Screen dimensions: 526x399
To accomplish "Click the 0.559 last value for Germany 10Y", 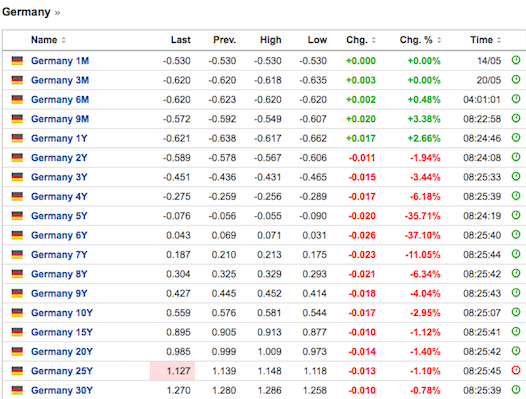I will point(178,313).
